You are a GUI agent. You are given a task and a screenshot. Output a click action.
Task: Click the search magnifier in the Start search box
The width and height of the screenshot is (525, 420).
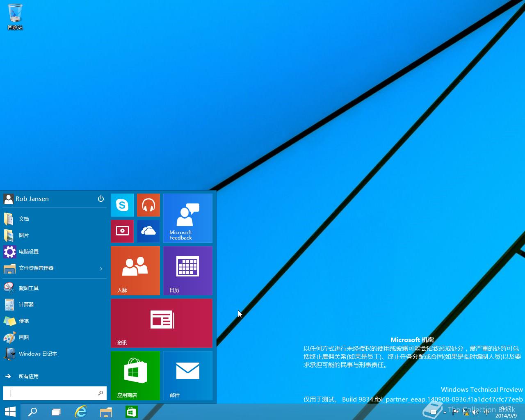click(100, 393)
